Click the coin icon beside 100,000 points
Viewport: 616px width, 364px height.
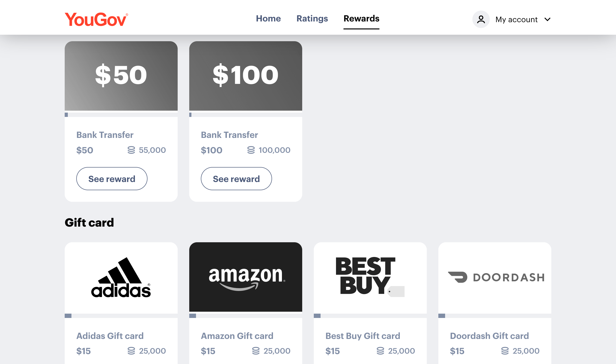(x=251, y=150)
